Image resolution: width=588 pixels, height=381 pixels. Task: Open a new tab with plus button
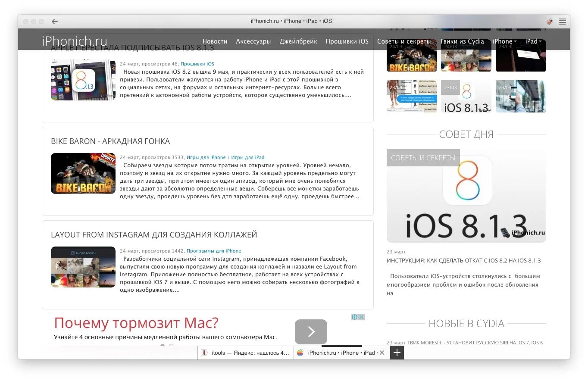coord(397,353)
